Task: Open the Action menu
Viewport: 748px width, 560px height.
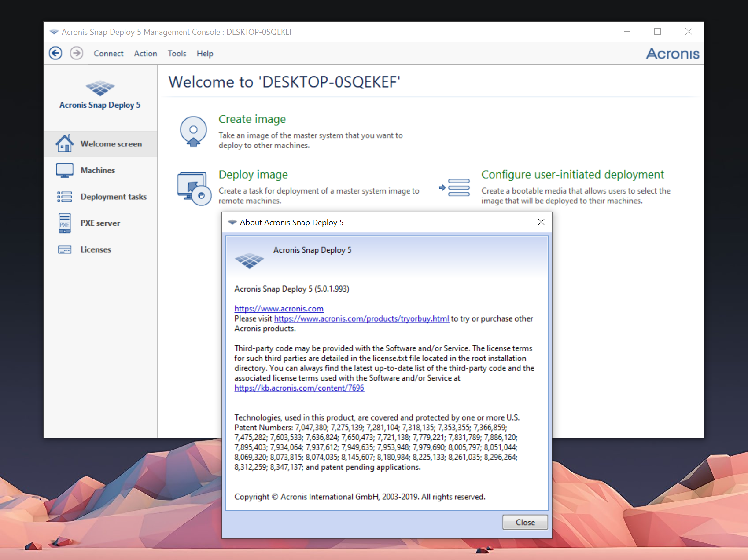Action: [145, 54]
